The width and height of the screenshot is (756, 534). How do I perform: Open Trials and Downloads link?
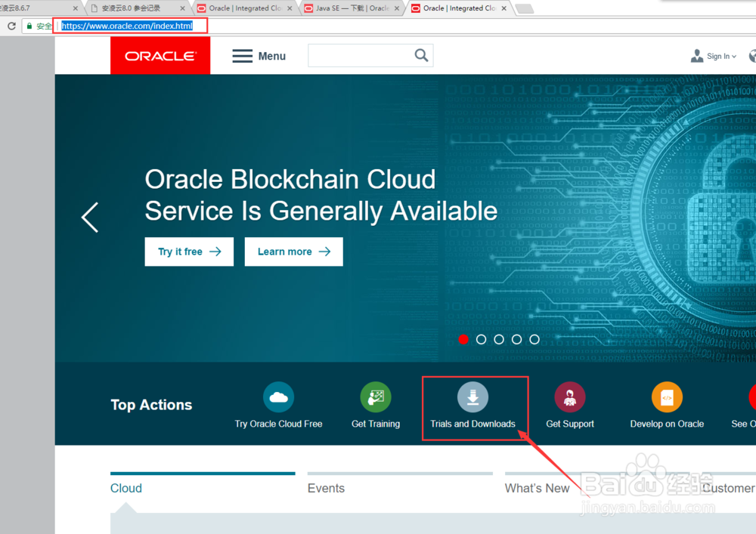pyautogui.click(x=473, y=424)
